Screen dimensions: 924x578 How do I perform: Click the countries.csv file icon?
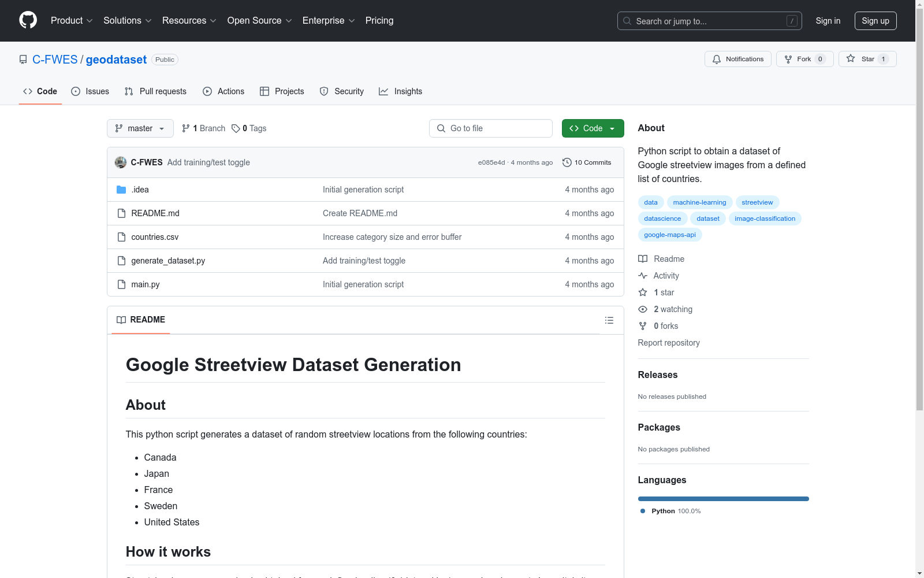[x=121, y=237]
